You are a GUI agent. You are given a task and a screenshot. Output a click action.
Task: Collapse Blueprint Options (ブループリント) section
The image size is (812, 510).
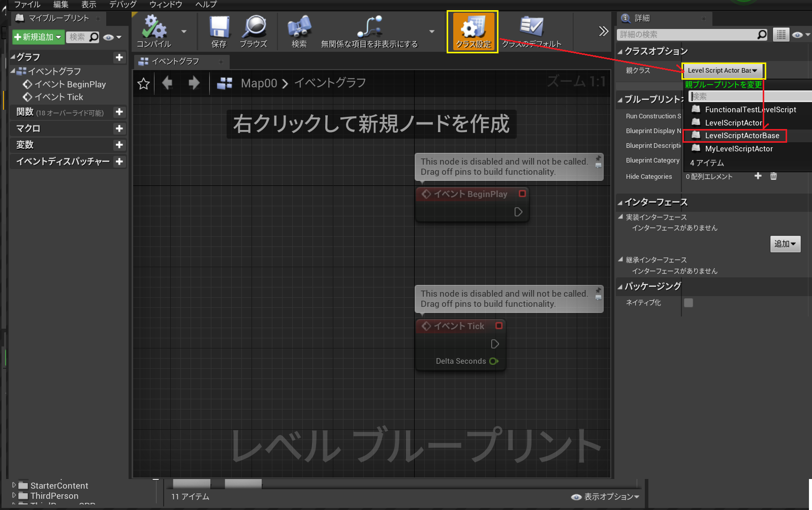620,100
